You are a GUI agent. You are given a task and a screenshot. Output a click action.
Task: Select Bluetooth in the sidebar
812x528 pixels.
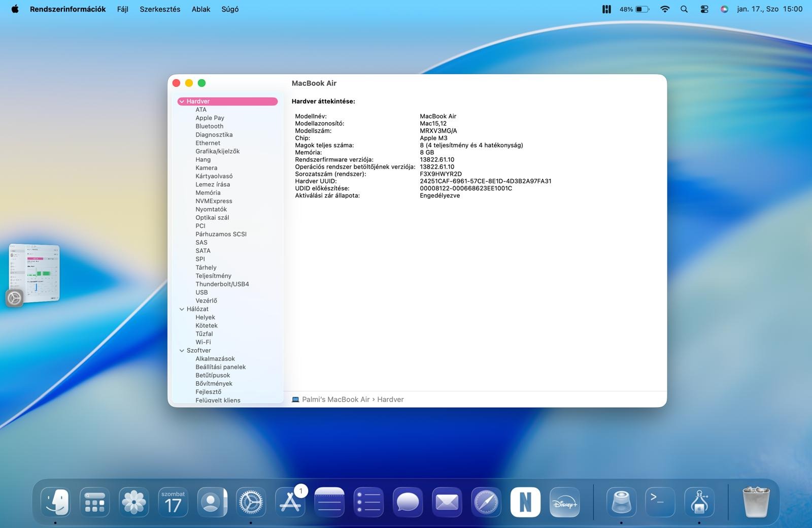[209, 126]
